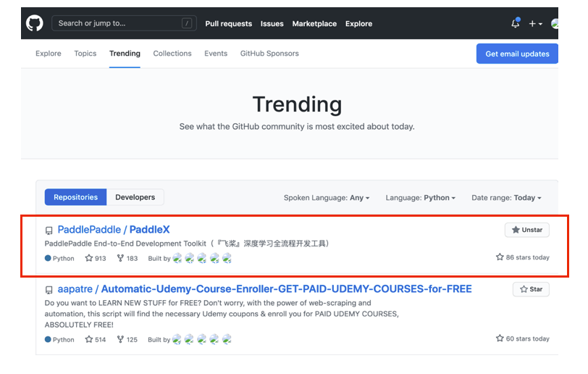The height and width of the screenshot is (374, 588).
Task: Open the aapatre owner link
Action: tap(75, 288)
